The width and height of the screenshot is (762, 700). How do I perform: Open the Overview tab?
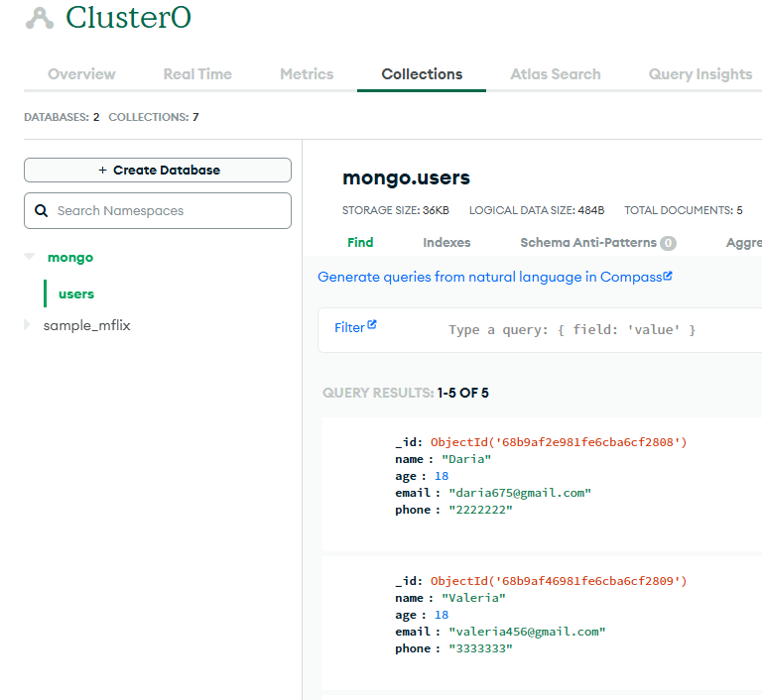pos(81,74)
